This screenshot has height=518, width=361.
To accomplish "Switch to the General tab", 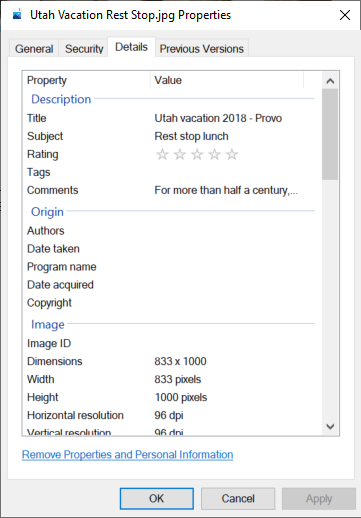I will pyautogui.click(x=34, y=49).
